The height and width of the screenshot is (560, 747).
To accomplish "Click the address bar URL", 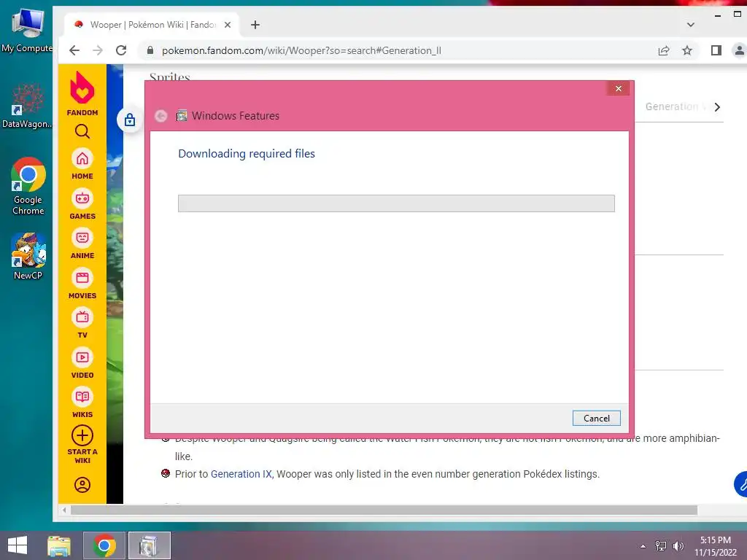I will click(301, 50).
